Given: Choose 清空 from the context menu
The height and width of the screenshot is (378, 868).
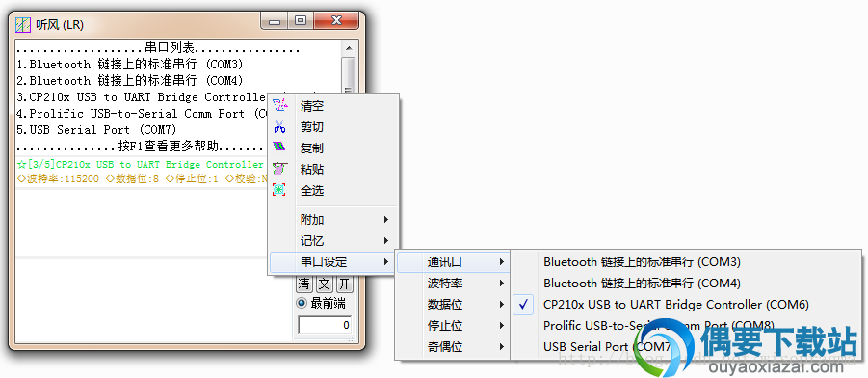Looking at the screenshot, I should pos(333,106).
